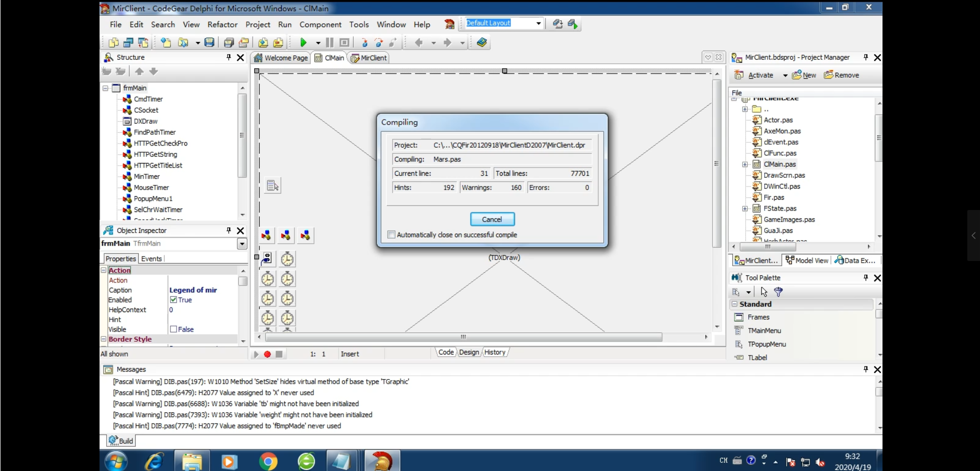The height and width of the screenshot is (471, 980).
Task: Switch to the History tab
Action: (x=495, y=352)
